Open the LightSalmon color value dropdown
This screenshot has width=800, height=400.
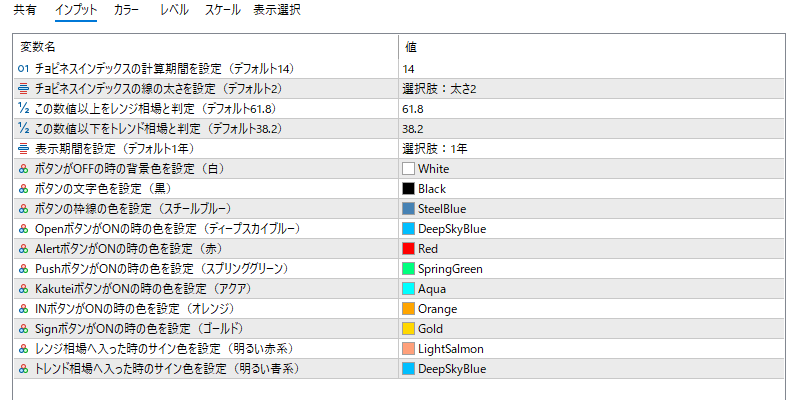[x=591, y=349]
